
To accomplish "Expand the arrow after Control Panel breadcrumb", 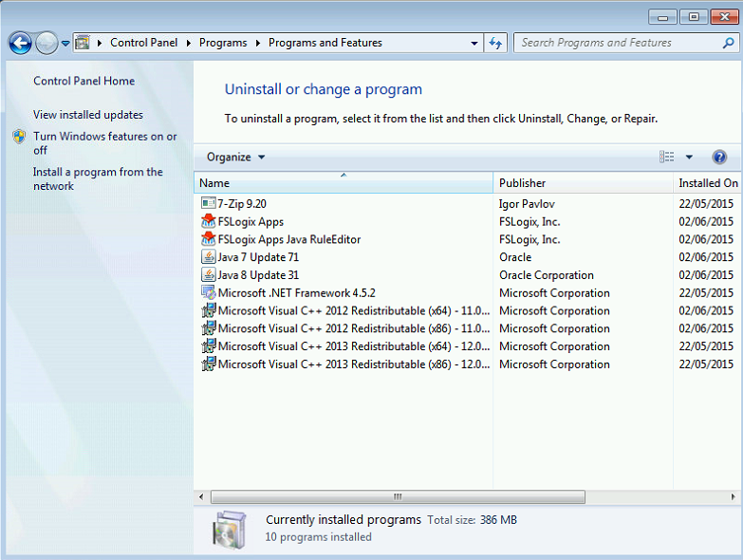I will (189, 43).
